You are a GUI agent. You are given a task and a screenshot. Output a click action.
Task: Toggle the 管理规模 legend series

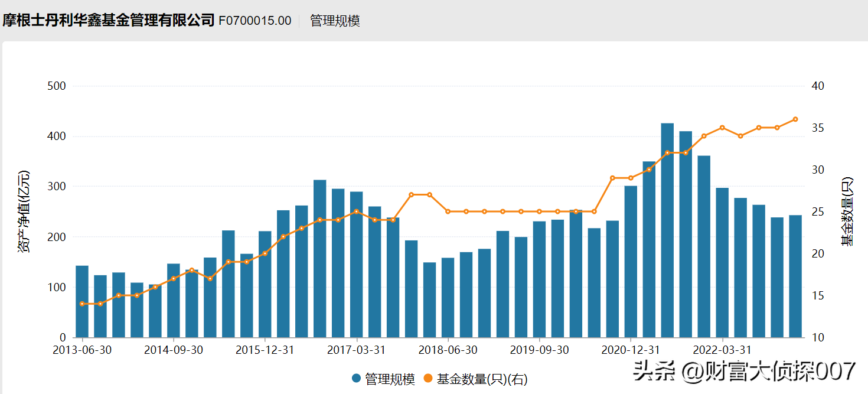tap(383, 379)
